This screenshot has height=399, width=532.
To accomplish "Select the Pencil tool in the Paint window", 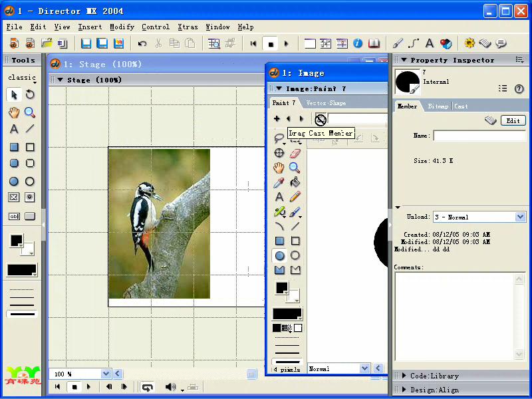I will pos(295,196).
